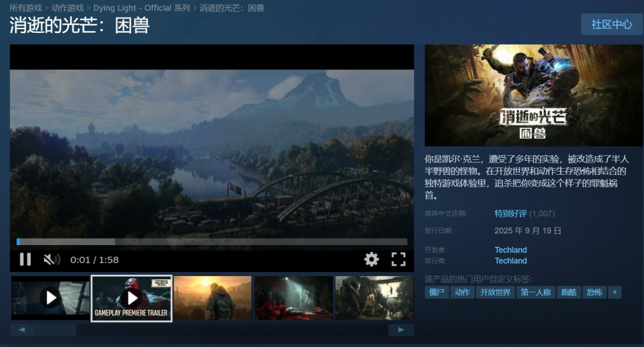644x347 pixels.
Task: Select the 开放世界 tag
Action: [x=496, y=292]
